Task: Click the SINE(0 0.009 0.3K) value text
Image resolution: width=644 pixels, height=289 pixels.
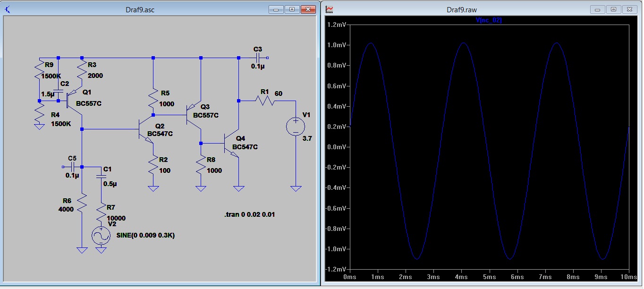Action: click(145, 235)
